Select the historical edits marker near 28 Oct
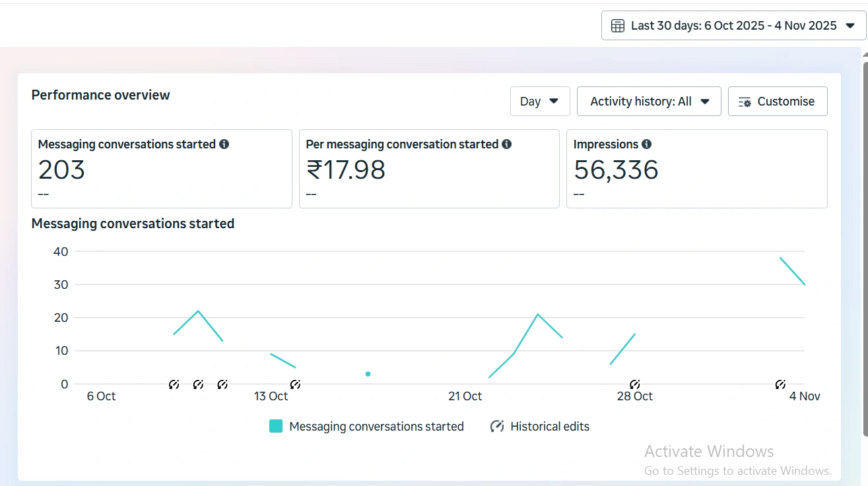 click(x=634, y=384)
